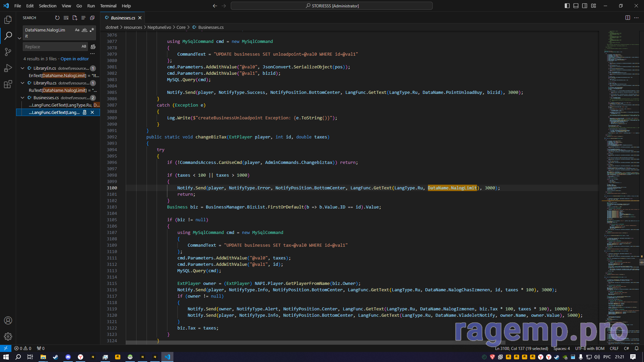Image resolution: width=644 pixels, height=362 pixels.
Task: Open the Selection menu
Action: pyautogui.click(x=48, y=6)
